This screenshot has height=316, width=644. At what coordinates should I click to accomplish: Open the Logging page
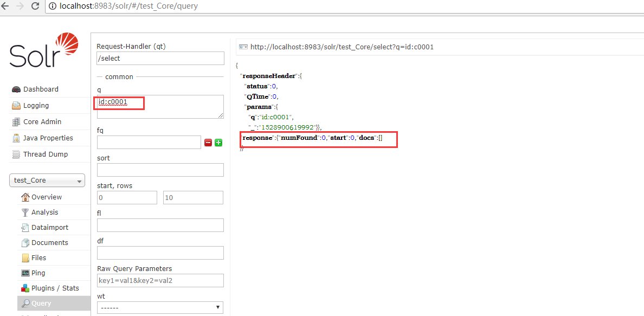pyautogui.click(x=36, y=106)
